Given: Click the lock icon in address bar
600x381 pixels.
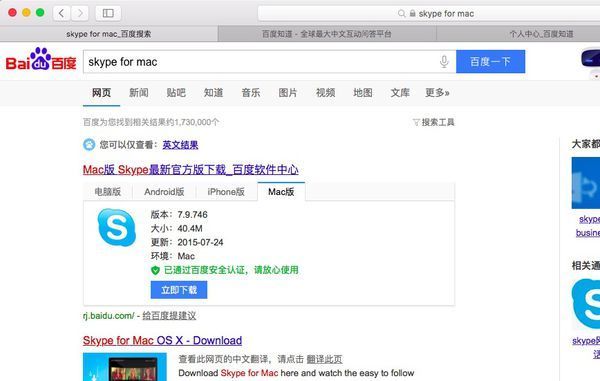Looking at the screenshot, I should (x=412, y=13).
